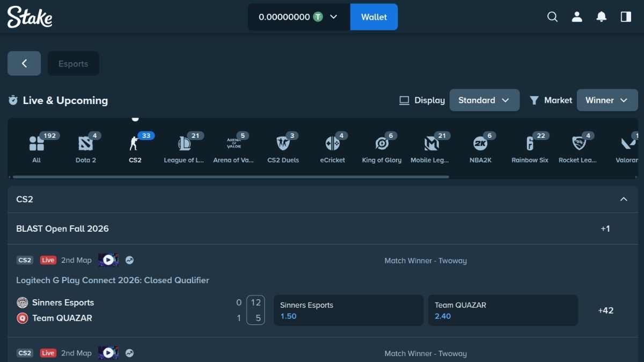Click the Esports breadcrumb button
The width and height of the screenshot is (644, 362).
click(74, 63)
